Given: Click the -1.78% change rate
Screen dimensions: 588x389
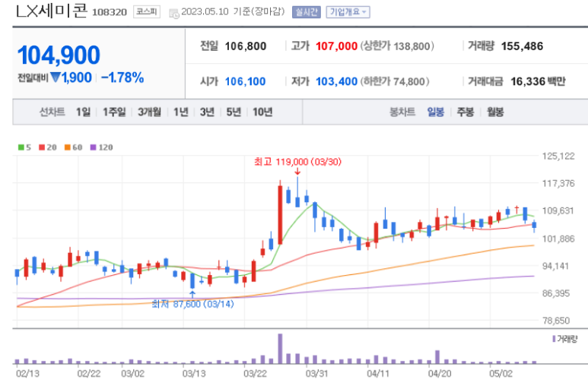Looking at the screenshot, I should 122,77.
